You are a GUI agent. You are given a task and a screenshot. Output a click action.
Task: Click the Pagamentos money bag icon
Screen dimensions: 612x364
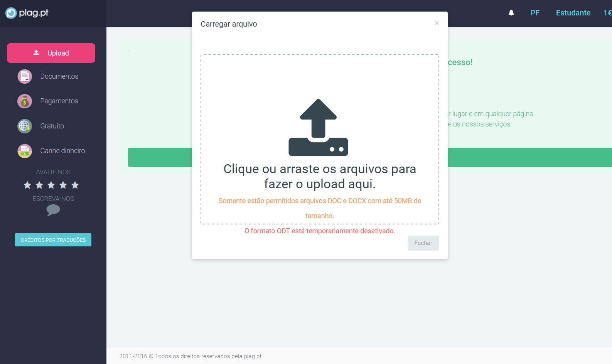[25, 101]
